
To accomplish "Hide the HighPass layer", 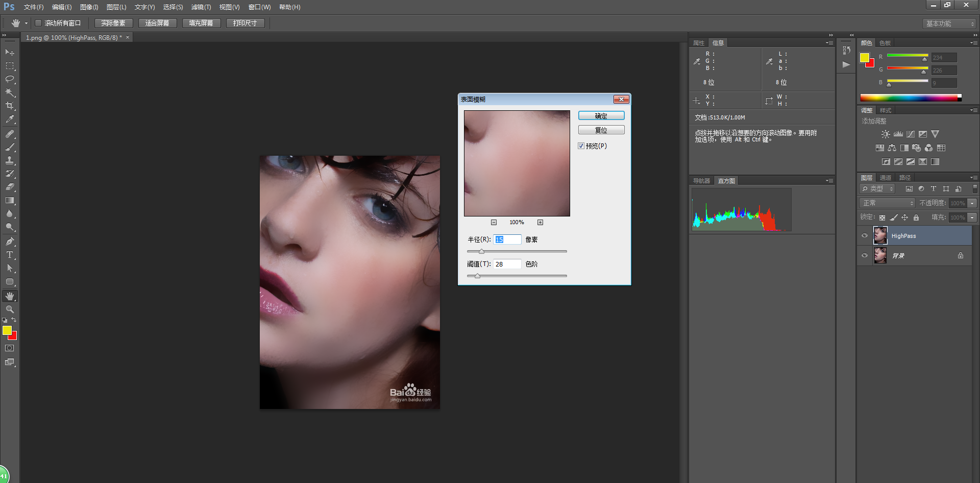I will click(865, 236).
